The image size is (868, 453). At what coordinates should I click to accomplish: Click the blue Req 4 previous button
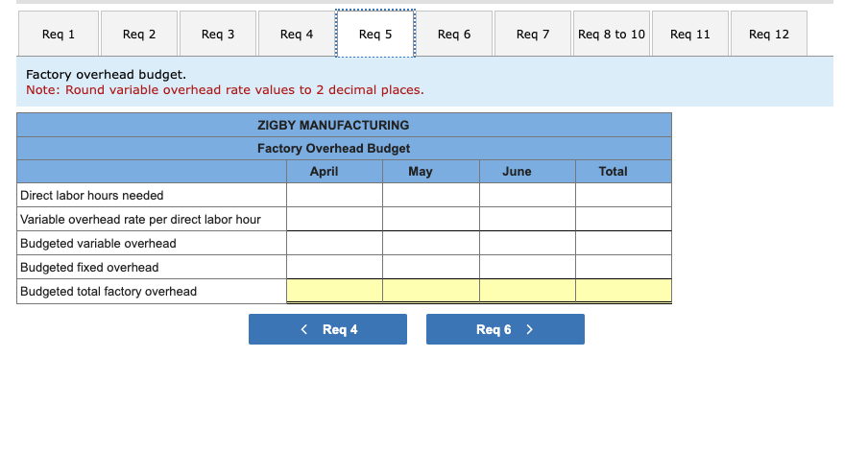coord(327,329)
